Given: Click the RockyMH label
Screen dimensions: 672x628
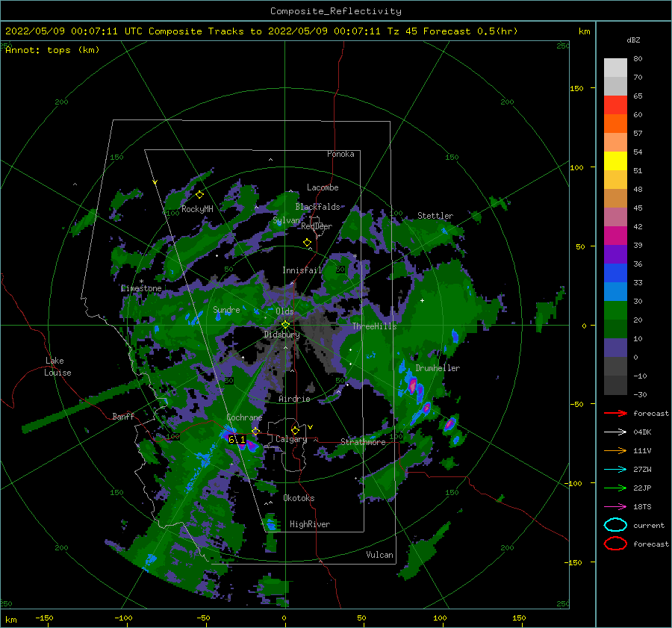Looking at the screenshot, I should pyautogui.click(x=197, y=209).
